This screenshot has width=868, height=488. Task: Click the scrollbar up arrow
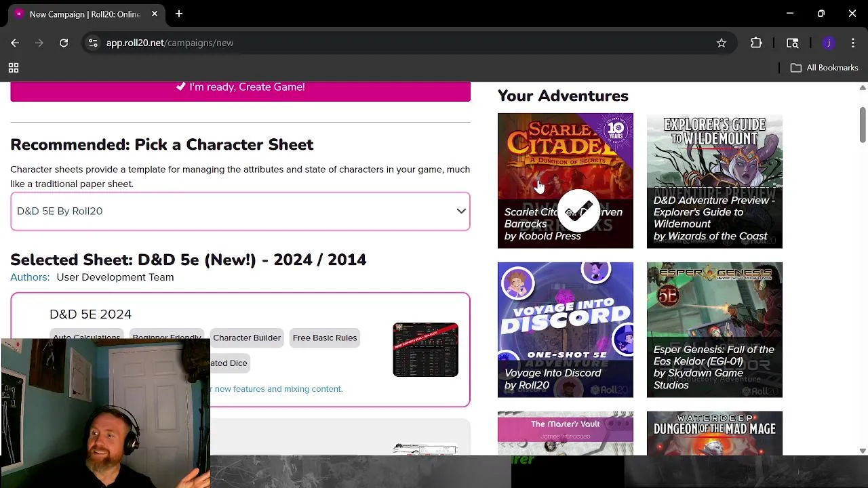point(863,87)
